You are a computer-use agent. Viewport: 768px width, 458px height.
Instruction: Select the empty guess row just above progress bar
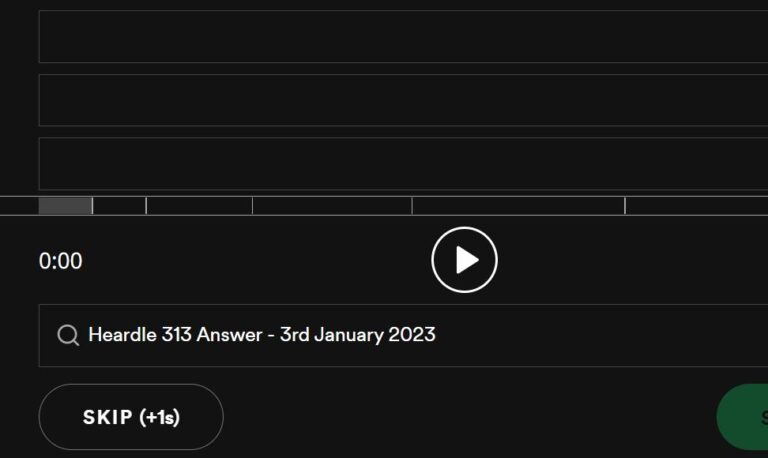pyautogui.click(x=403, y=164)
